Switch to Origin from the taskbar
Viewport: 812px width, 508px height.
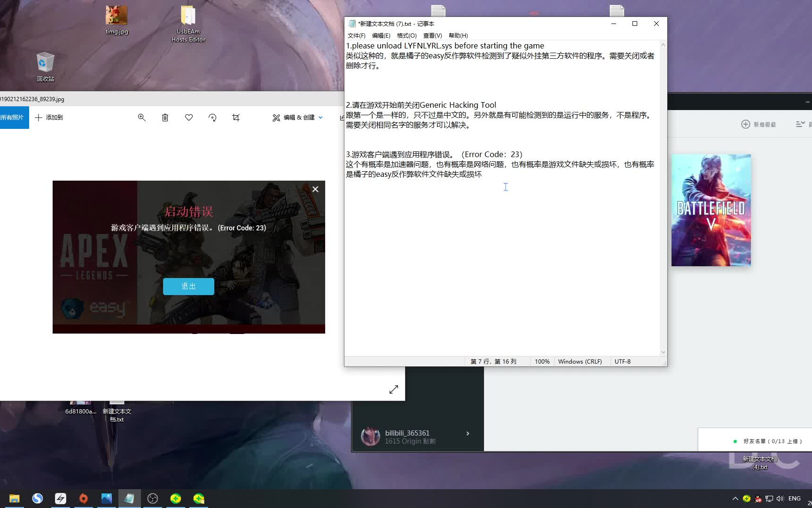click(84, 499)
